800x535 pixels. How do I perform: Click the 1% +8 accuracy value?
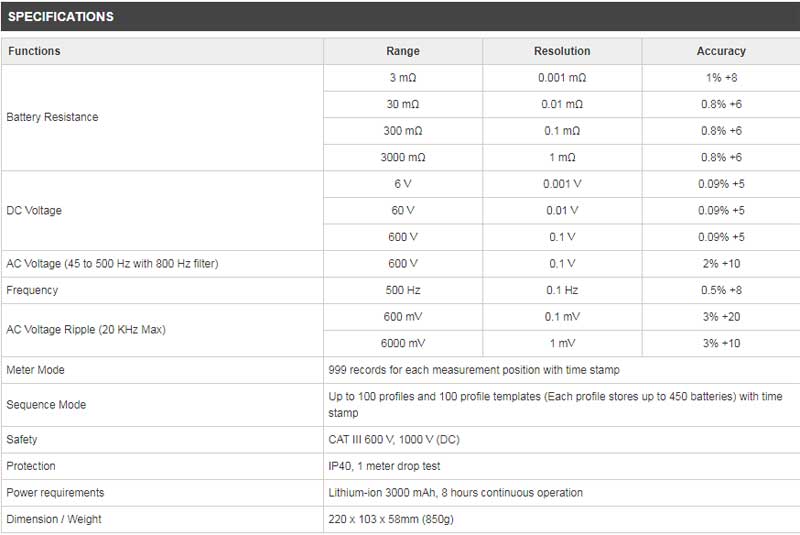(x=721, y=78)
